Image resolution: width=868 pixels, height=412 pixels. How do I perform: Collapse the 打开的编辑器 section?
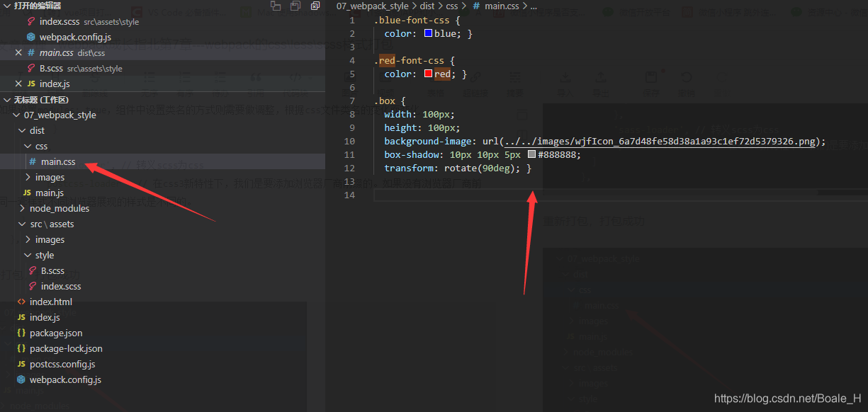tap(7, 6)
